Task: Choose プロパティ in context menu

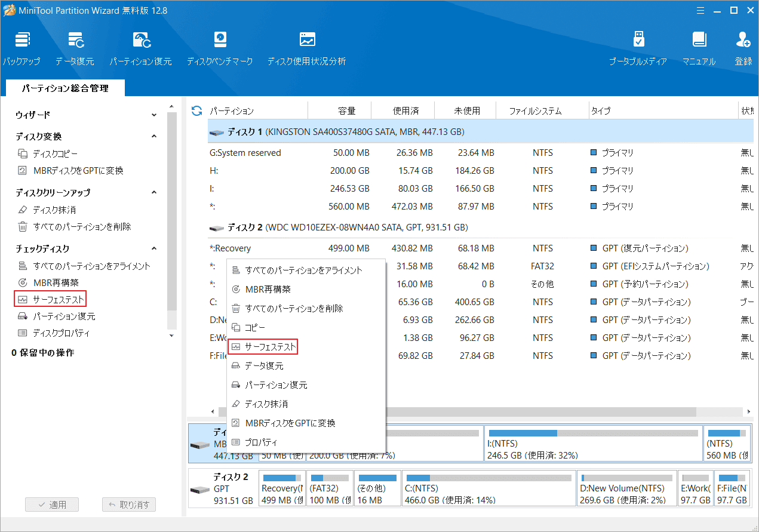Action: pos(306,442)
